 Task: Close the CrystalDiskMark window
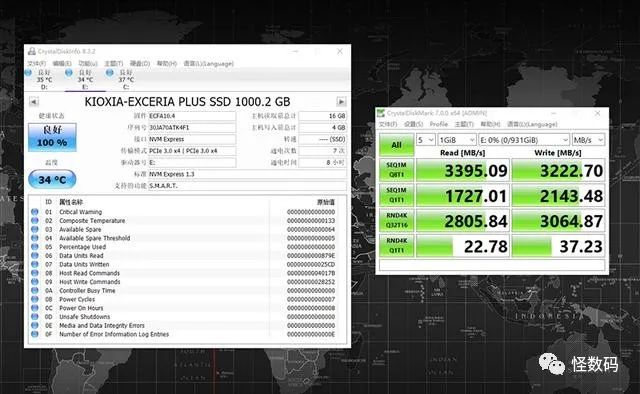pyautogui.click(x=598, y=113)
